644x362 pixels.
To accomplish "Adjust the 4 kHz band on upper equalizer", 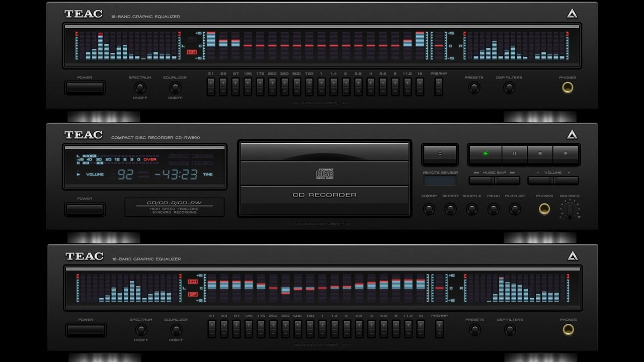I will tap(371, 87).
